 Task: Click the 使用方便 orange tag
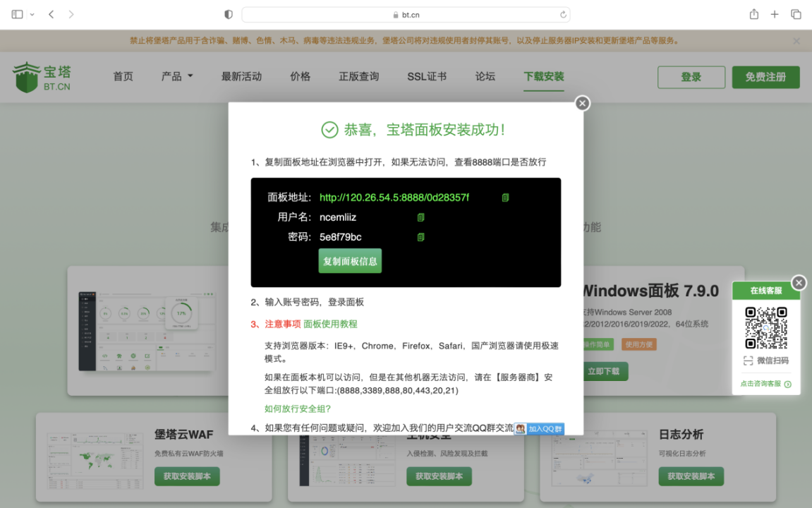pyautogui.click(x=638, y=344)
